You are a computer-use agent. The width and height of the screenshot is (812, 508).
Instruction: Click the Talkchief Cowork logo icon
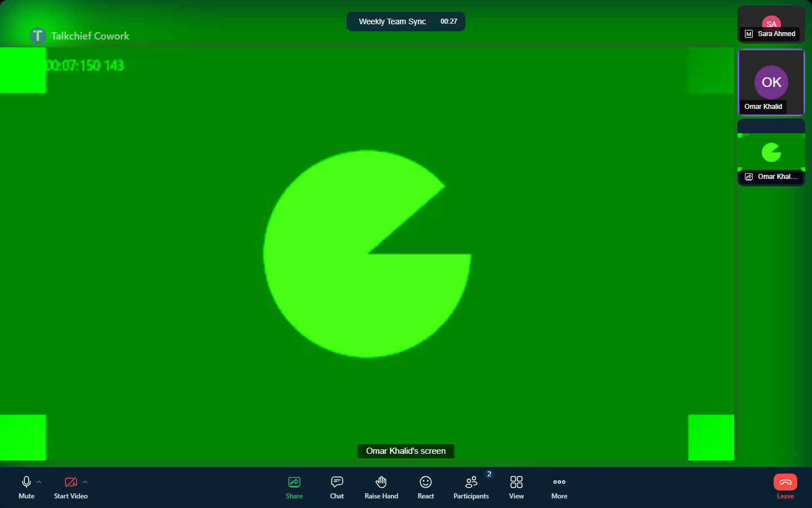tap(37, 36)
